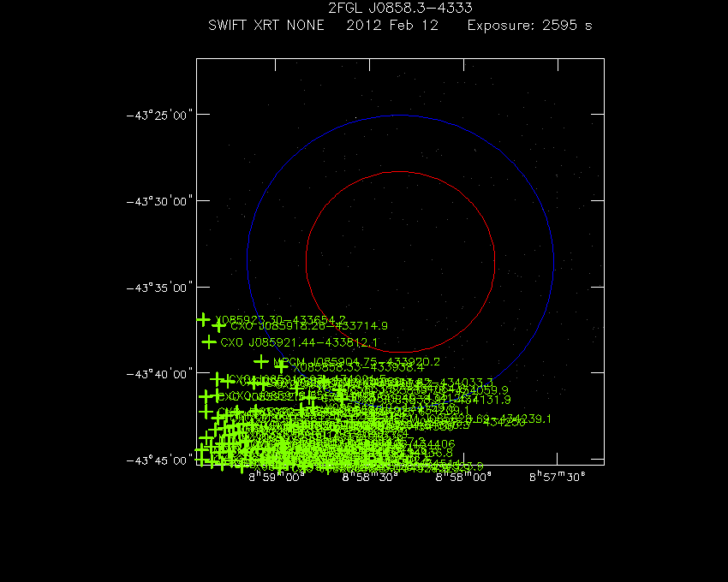Click the declination label -43°35'00"
This screenshot has width=728, height=582.
click(159, 288)
